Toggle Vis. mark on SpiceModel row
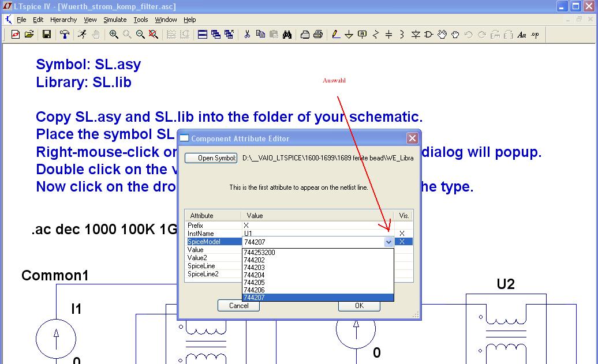This screenshot has height=364, width=598. [x=402, y=242]
